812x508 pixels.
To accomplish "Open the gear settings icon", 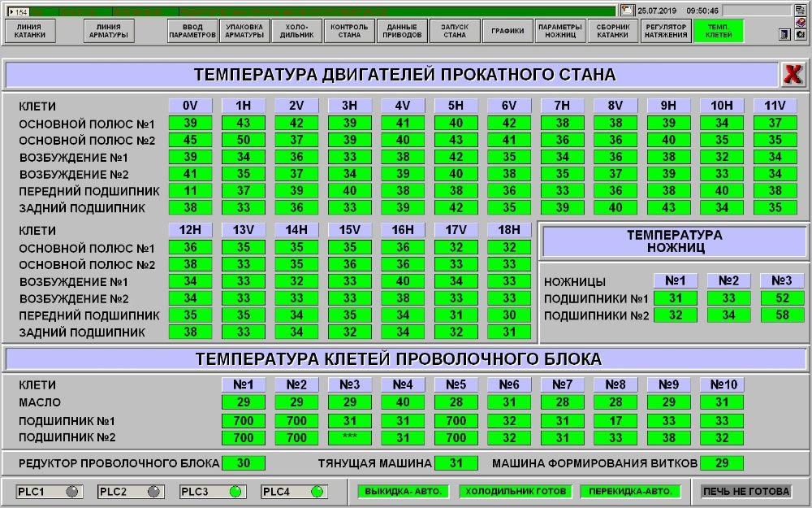I will (801, 34).
